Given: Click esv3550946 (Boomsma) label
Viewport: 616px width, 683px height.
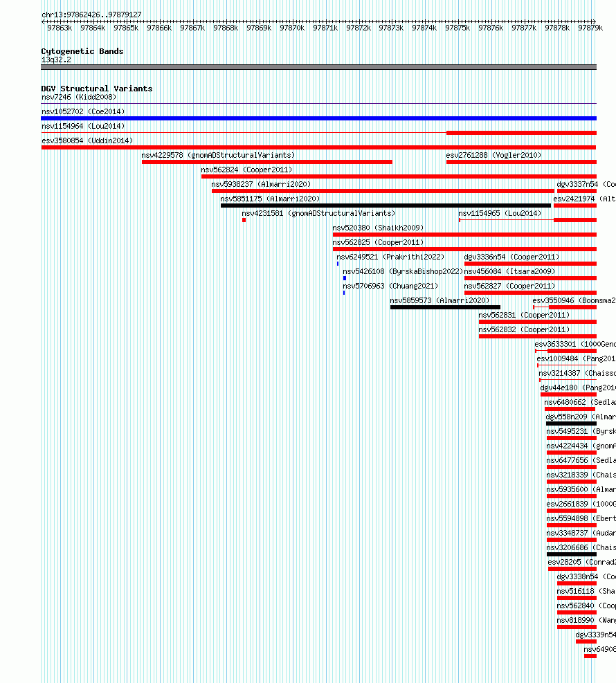Looking at the screenshot, I should tap(574, 300).
